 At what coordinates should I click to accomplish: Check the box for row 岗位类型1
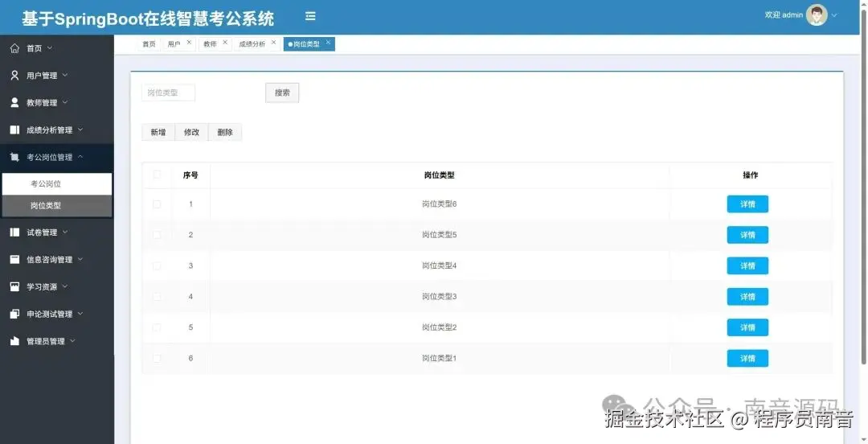[x=157, y=358]
